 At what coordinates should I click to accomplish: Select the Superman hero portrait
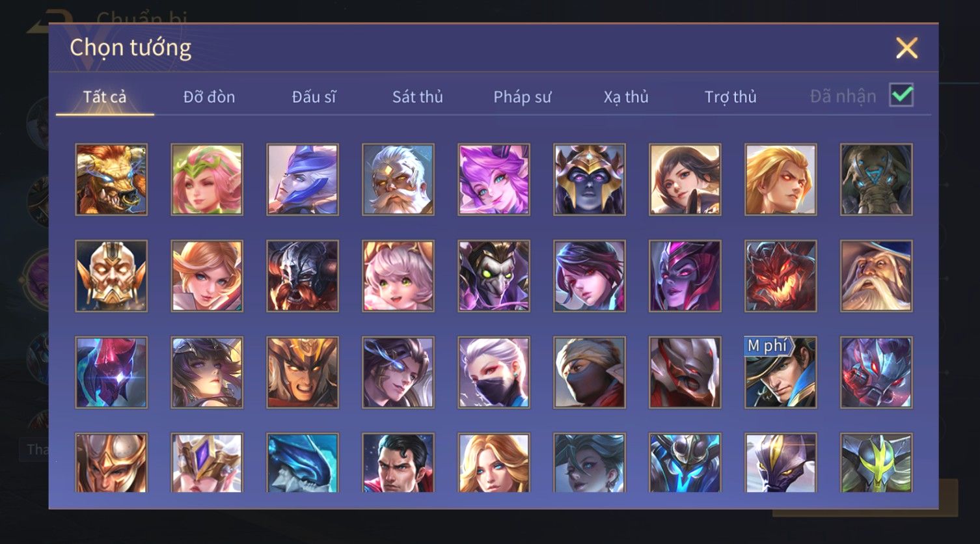(398, 463)
